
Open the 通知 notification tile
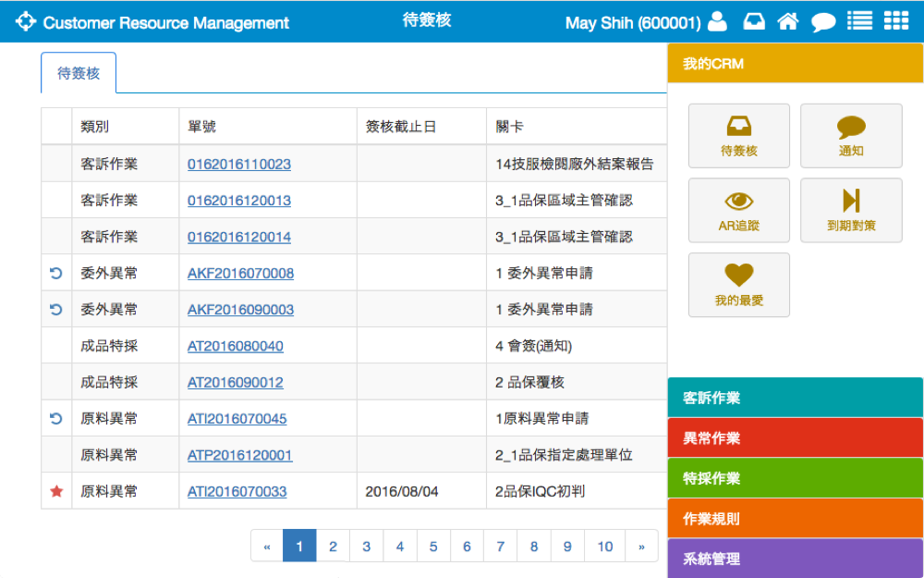click(x=851, y=136)
